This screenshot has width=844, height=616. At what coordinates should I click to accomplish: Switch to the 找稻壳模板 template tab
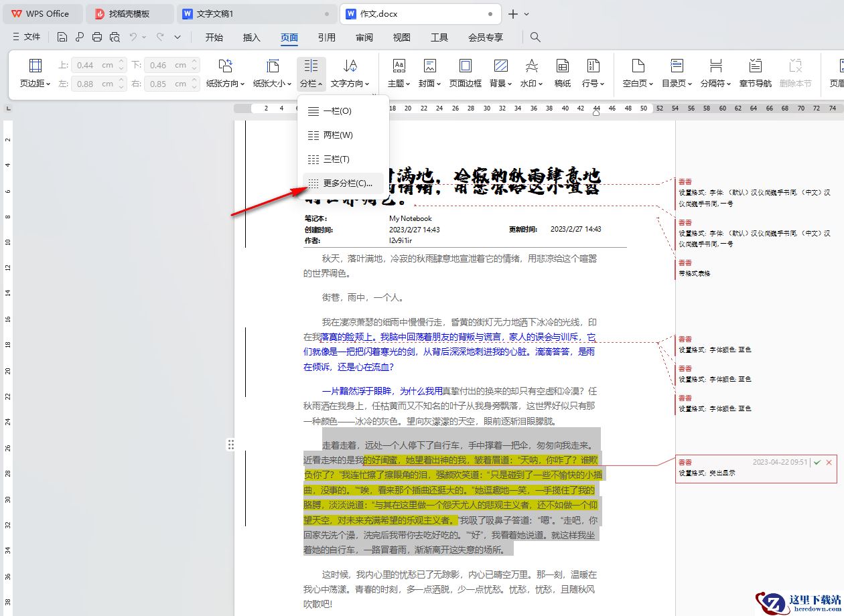click(130, 13)
